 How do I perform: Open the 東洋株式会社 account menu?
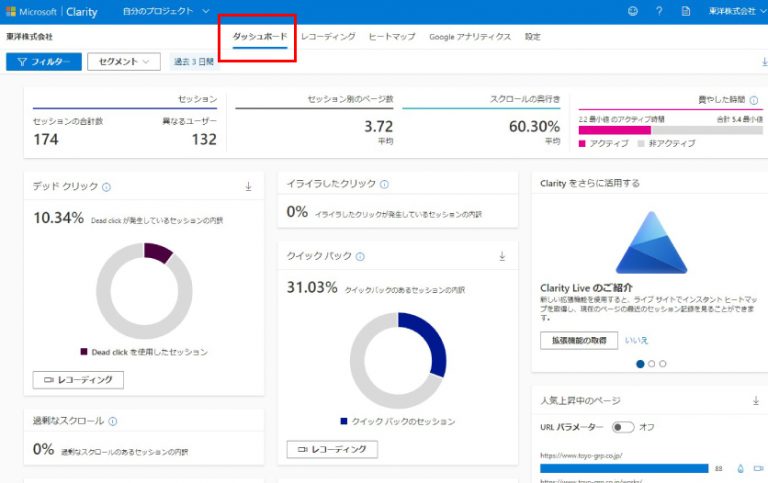tap(737, 11)
